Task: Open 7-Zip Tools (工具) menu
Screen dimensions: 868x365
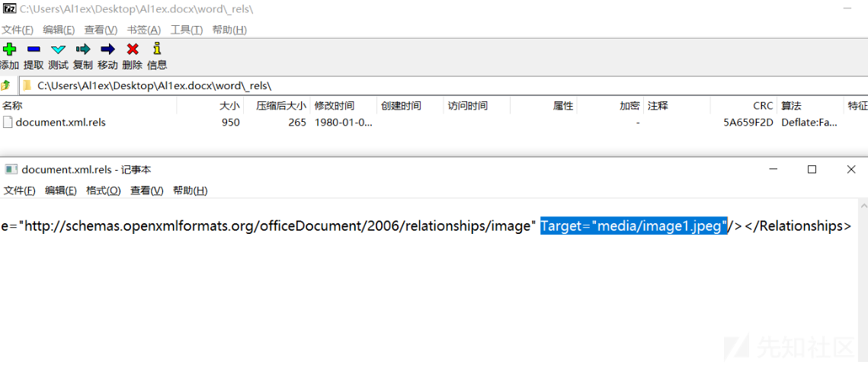Action: pyautogui.click(x=186, y=30)
